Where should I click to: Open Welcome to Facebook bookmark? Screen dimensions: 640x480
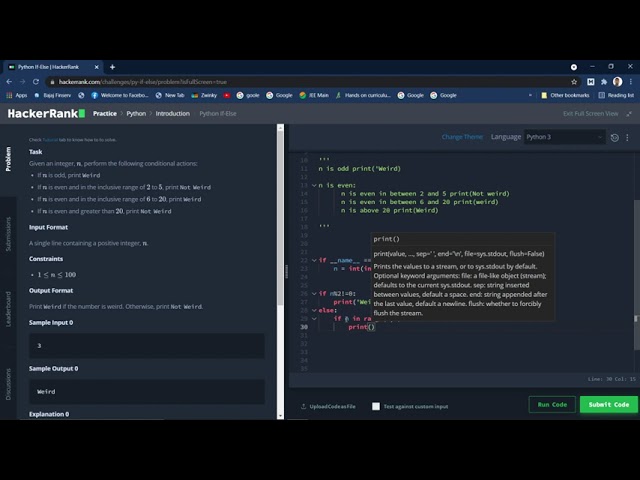pos(120,95)
